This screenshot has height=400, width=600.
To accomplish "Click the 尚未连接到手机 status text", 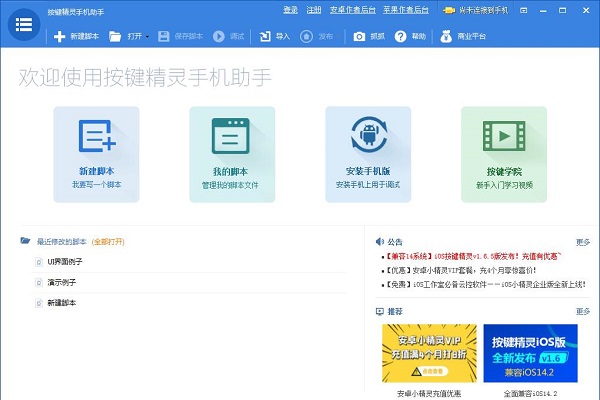I will tap(484, 10).
